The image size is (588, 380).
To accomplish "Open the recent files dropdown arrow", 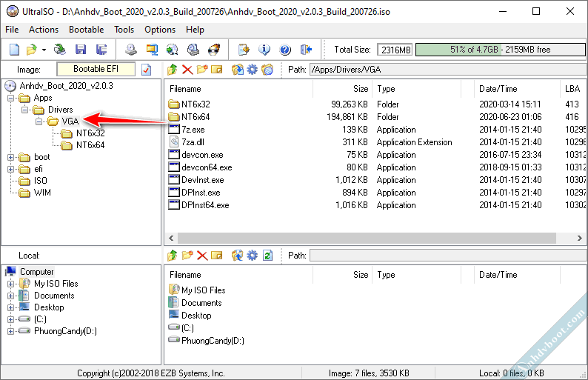I will 44,50.
